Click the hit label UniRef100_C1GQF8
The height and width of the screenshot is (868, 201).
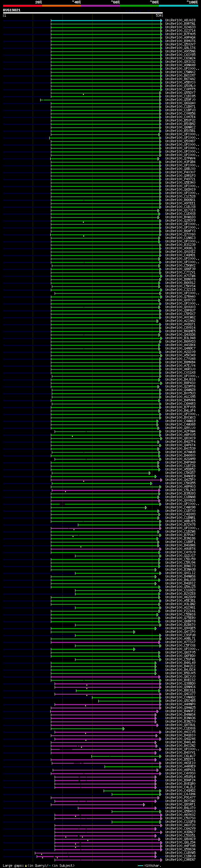click(x=180, y=822)
